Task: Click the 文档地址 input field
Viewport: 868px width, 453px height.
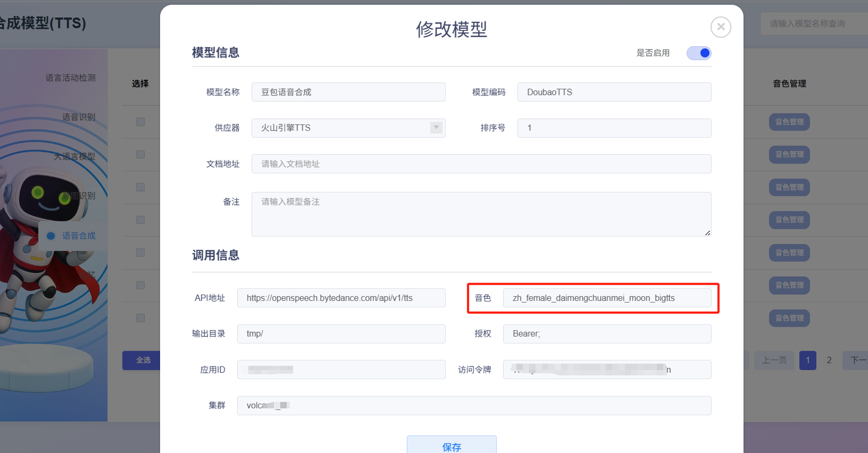Action: tap(481, 164)
